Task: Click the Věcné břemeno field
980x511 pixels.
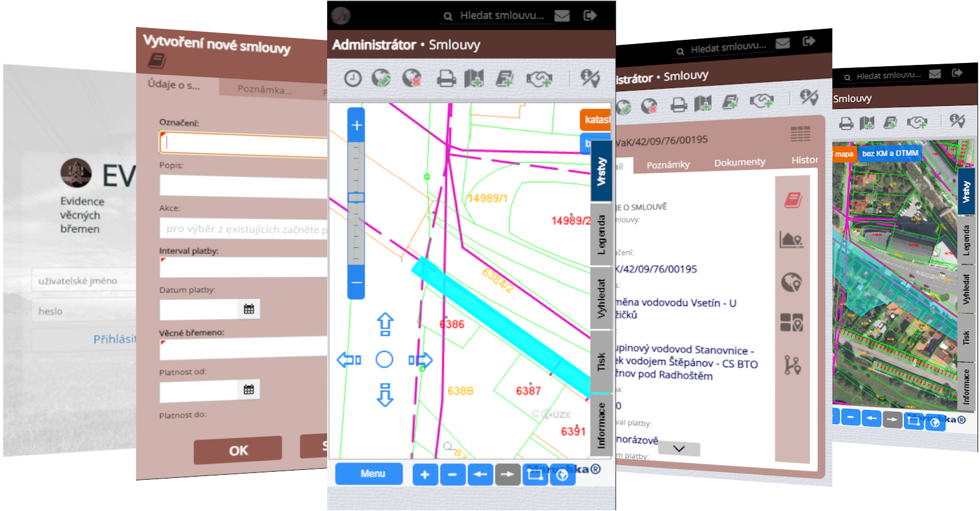Action: tap(244, 349)
